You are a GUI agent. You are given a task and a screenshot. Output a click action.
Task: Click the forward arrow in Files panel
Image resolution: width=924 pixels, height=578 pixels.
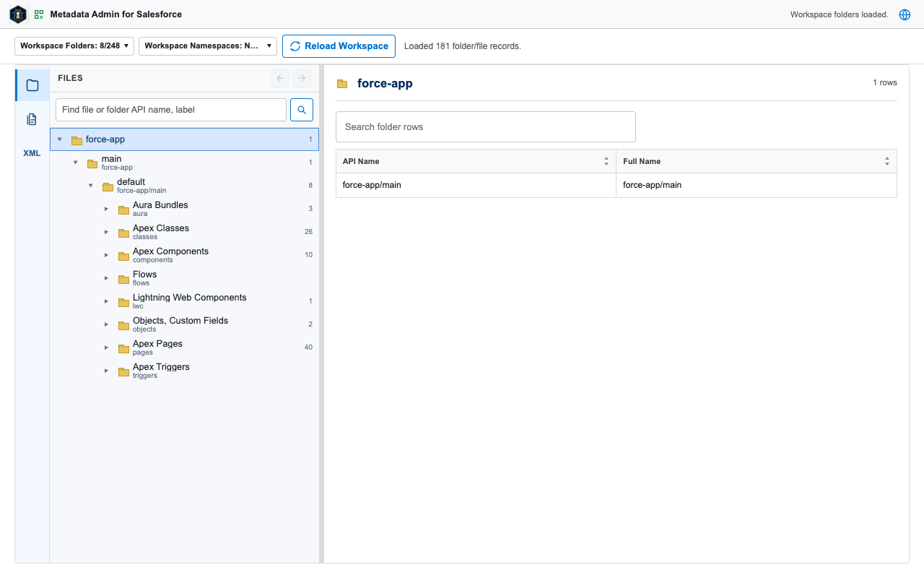click(302, 78)
